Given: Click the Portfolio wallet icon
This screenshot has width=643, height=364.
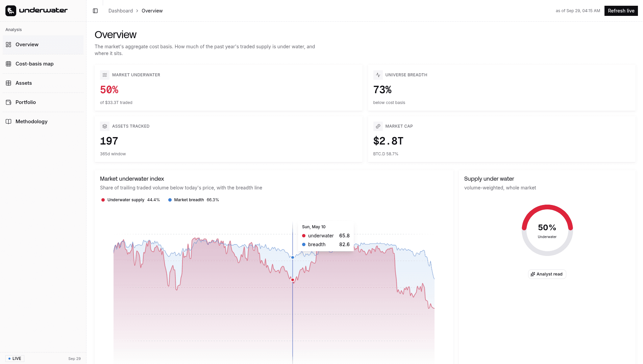Looking at the screenshot, I should point(8,102).
